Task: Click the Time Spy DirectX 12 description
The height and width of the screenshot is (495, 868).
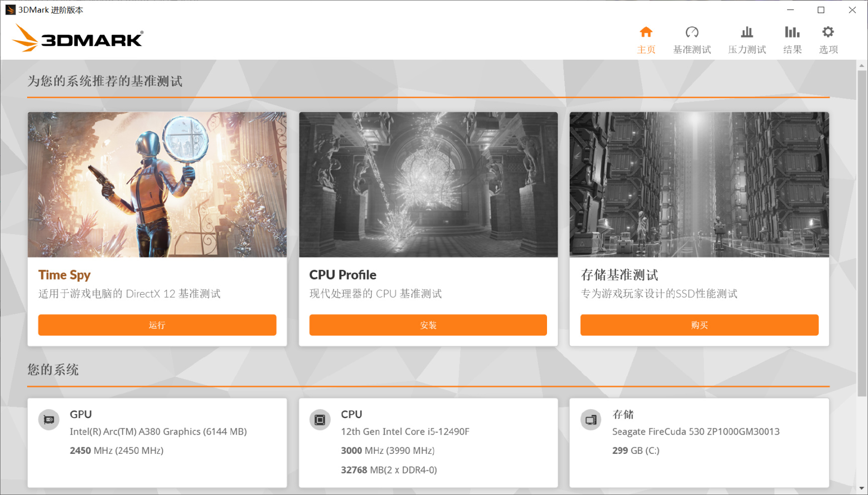Action: click(130, 294)
